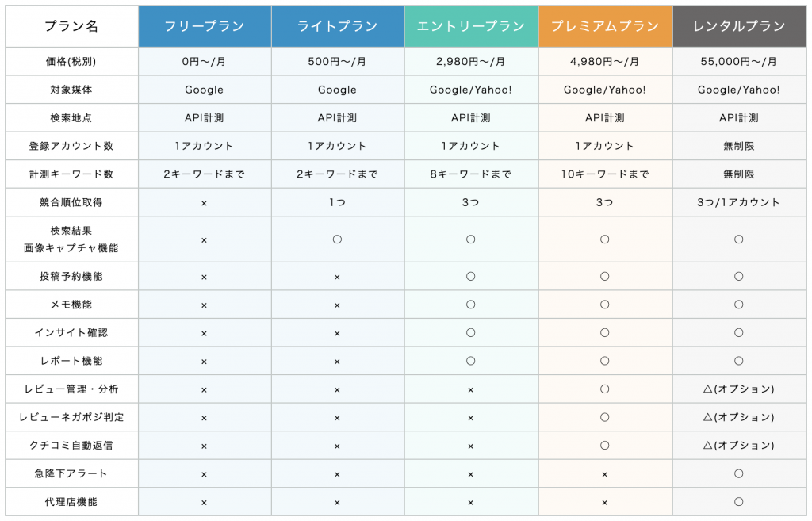Click the circle for ライトプラン 画像キャプチャ機能
Screen dimensions: 812x521
click(337, 239)
